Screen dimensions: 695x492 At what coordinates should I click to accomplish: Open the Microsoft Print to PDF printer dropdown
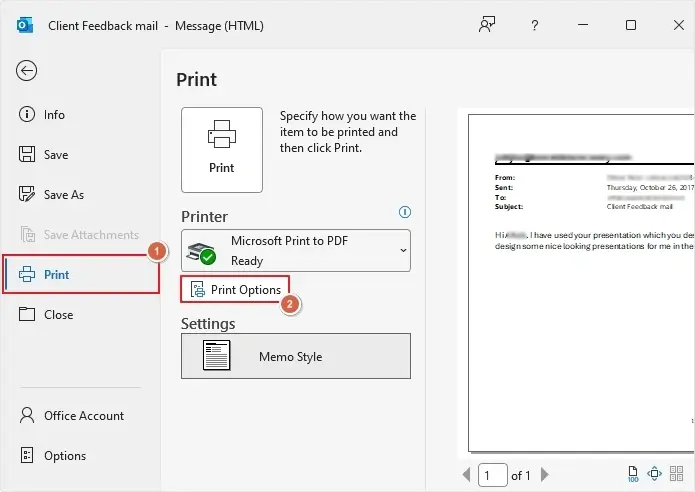296,250
